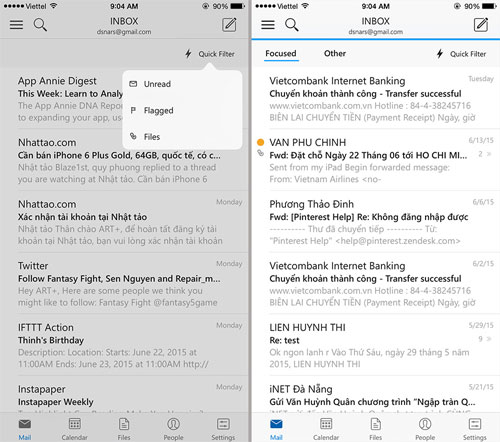
Task: Open Mail tab in right bottom bar
Action: [x=276, y=429]
